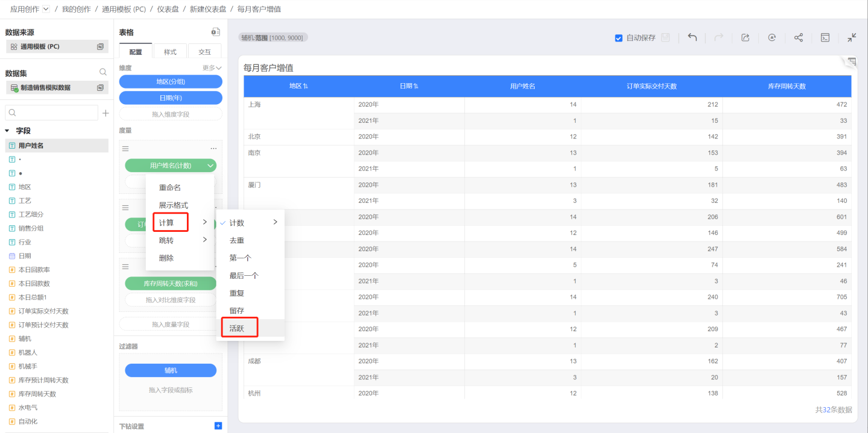Click the export icon in toolbar
This screenshot has width=868, height=433.
(x=745, y=37)
